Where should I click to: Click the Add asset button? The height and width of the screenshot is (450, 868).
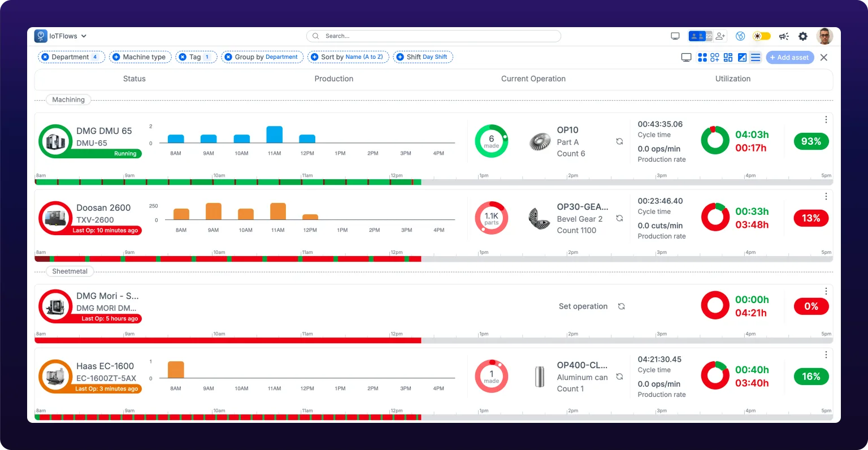(x=789, y=58)
